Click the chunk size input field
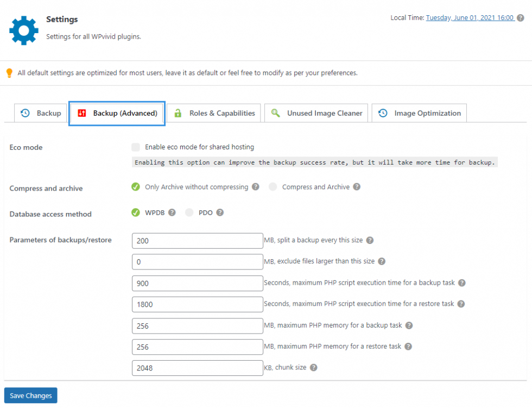This screenshot has height=408, width=532. [x=197, y=368]
